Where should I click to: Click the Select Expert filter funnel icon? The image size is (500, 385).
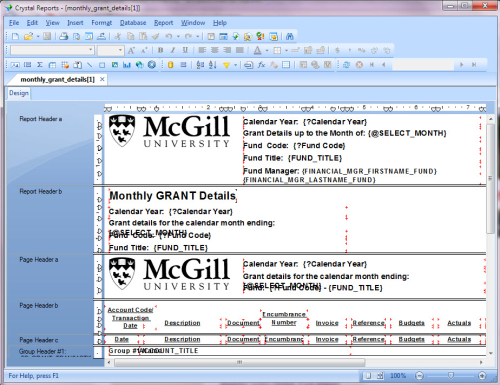pyautogui.click(x=226, y=65)
